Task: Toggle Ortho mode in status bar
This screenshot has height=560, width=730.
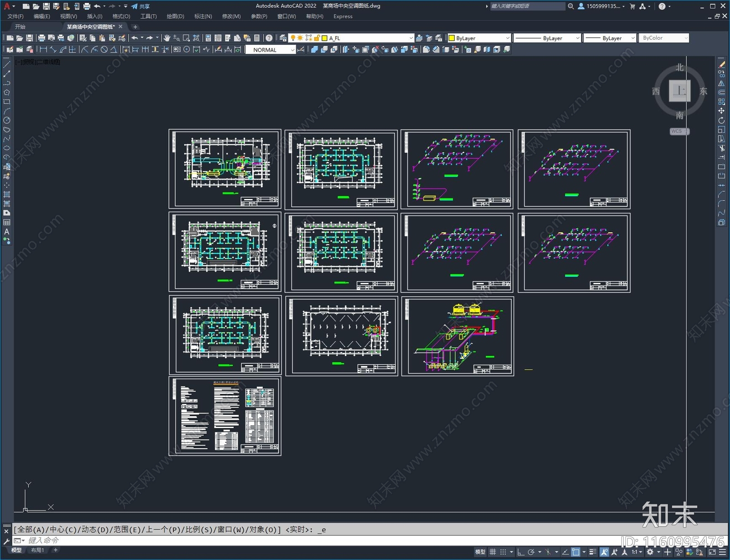Action: coord(521,552)
